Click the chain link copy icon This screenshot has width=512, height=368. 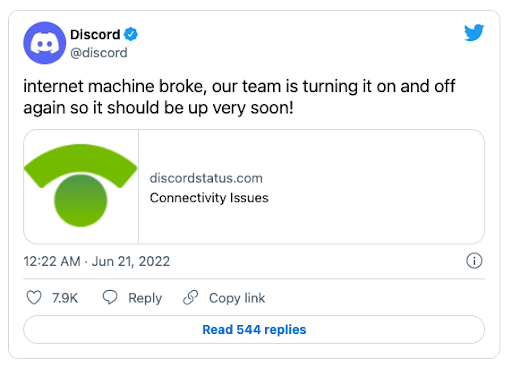point(191,297)
